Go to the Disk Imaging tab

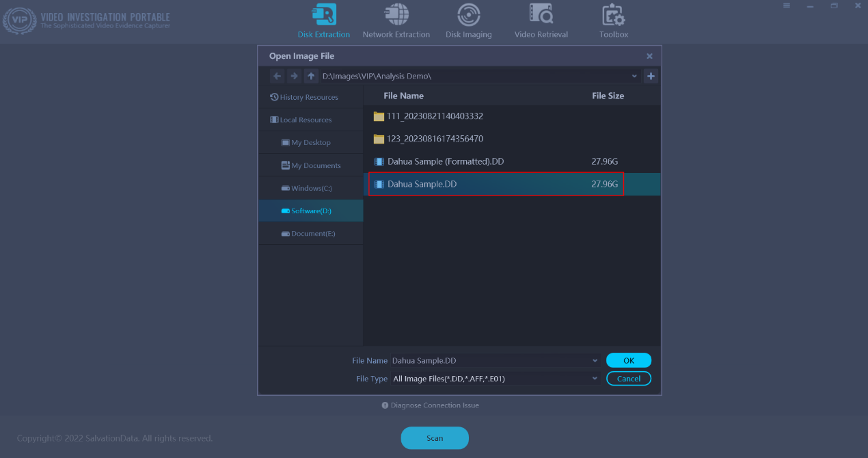[468, 21]
